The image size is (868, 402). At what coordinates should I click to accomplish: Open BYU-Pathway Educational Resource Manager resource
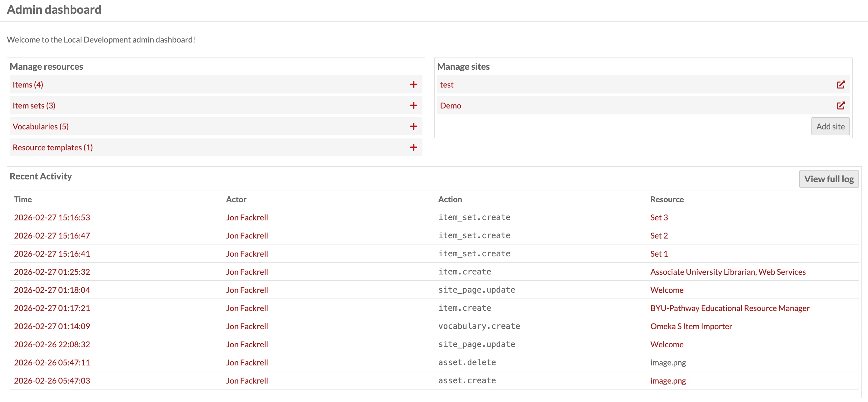[730, 308]
